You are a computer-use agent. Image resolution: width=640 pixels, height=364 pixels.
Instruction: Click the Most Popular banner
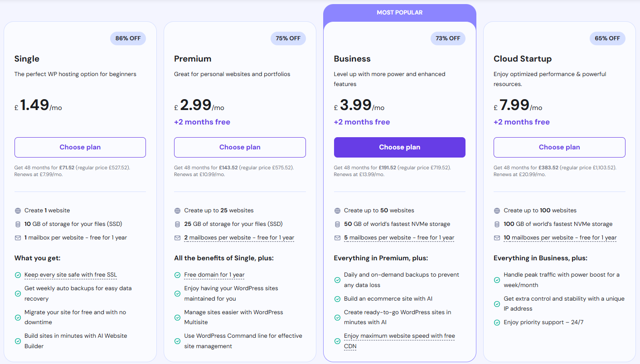(399, 13)
